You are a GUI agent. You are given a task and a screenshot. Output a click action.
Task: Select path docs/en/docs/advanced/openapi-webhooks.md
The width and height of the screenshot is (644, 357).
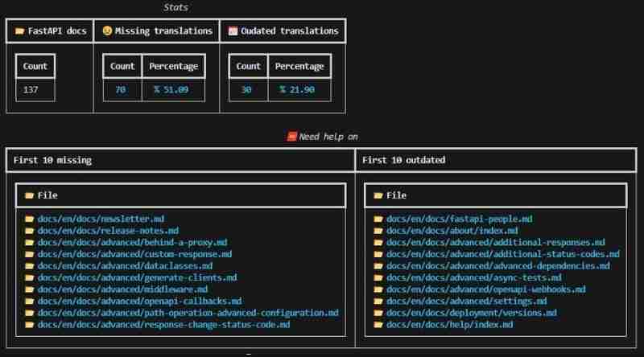click(486, 289)
